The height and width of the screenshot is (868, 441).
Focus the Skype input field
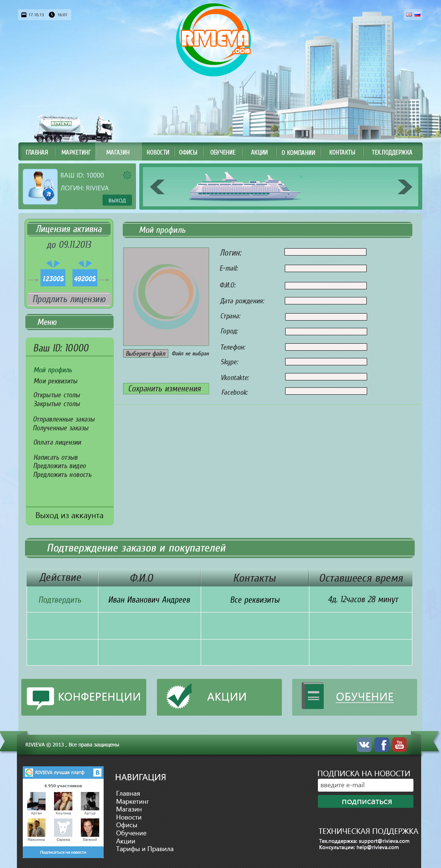point(326,362)
